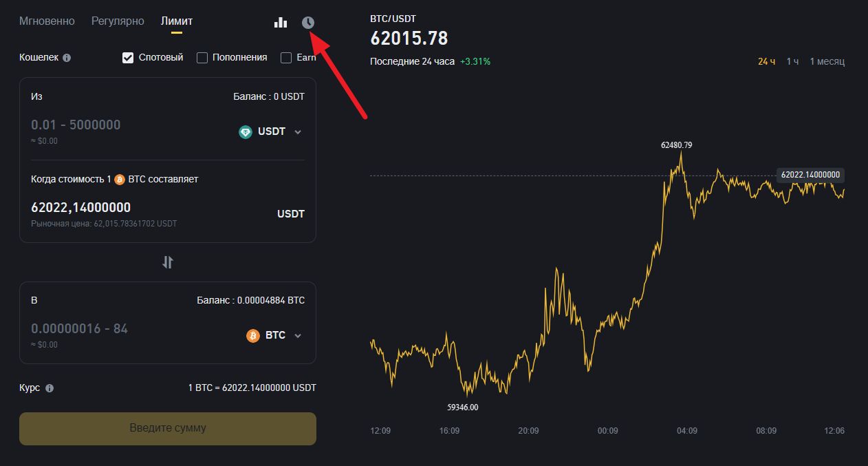Click the USDT token icon
The height and width of the screenshot is (466, 868).
pos(245,131)
